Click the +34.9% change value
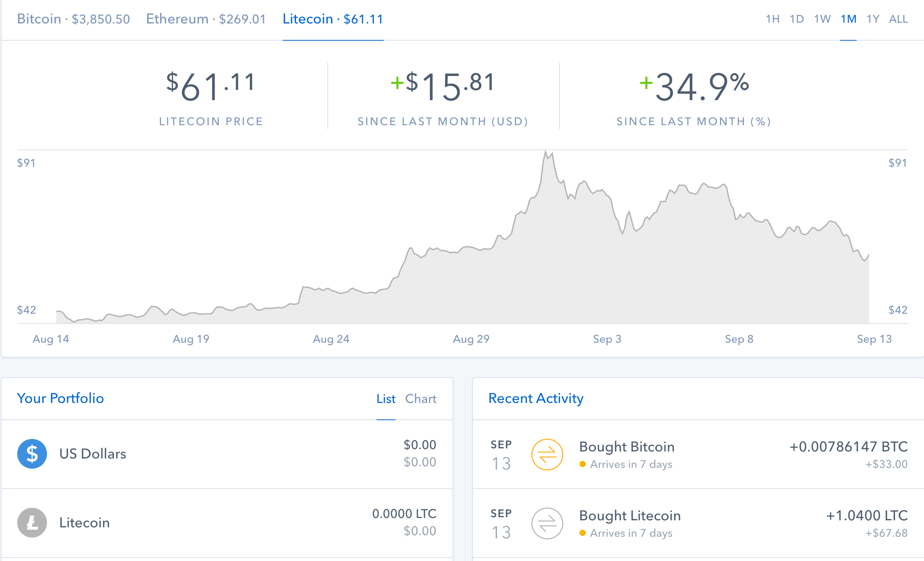 click(694, 86)
